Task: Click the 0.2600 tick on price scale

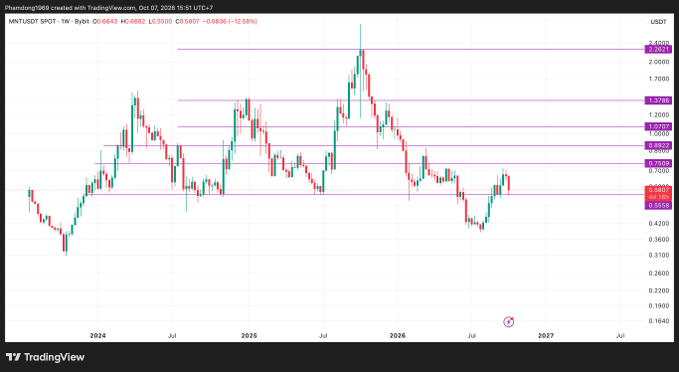Action: [659, 273]
